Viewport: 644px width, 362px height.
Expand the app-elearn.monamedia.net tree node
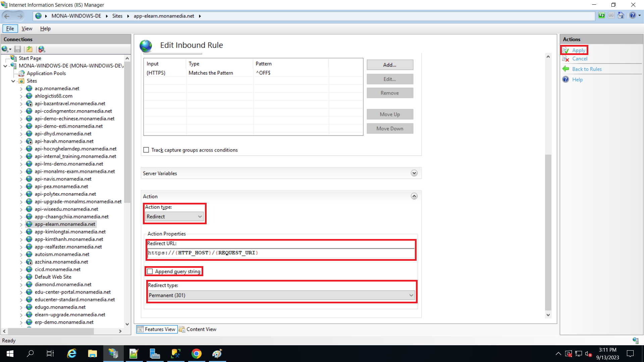(x=21, y=225)
